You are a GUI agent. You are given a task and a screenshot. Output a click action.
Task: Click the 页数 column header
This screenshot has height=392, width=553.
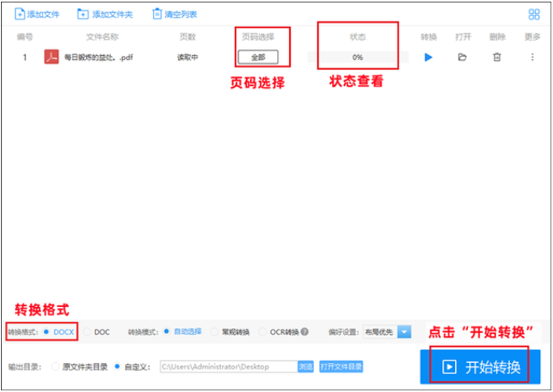click(187, 36)
